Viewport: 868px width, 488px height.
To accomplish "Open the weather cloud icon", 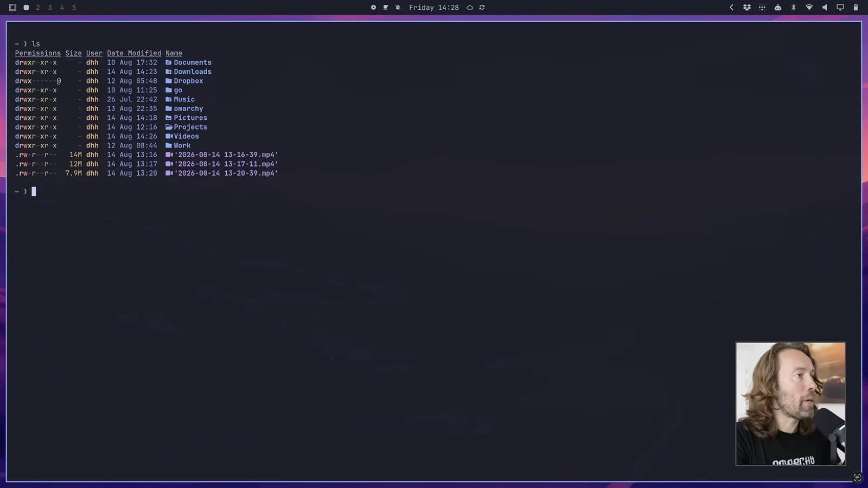I will (x=470, y=8).
